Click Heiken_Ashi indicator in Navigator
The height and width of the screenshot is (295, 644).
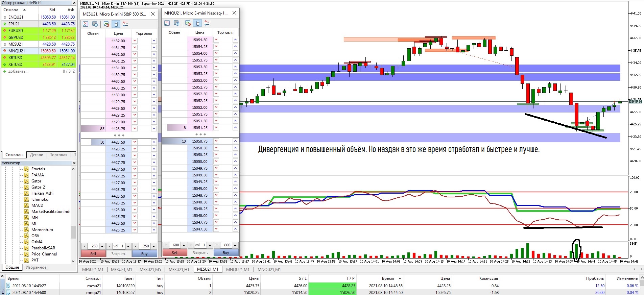pyautogui.click(x=42, y=193)
